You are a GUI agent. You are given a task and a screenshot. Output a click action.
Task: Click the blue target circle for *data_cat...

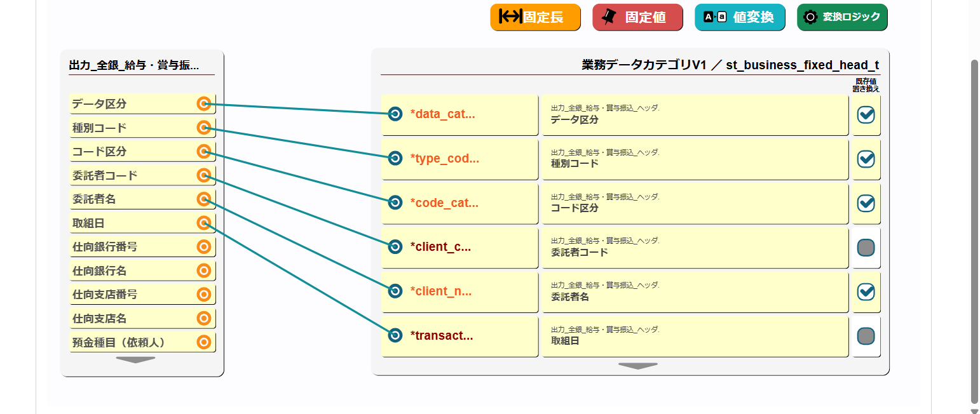tap(395, 114)
